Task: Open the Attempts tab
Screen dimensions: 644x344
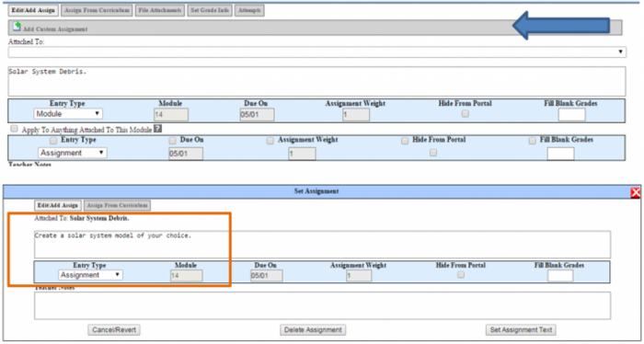Action: (249, 11)
